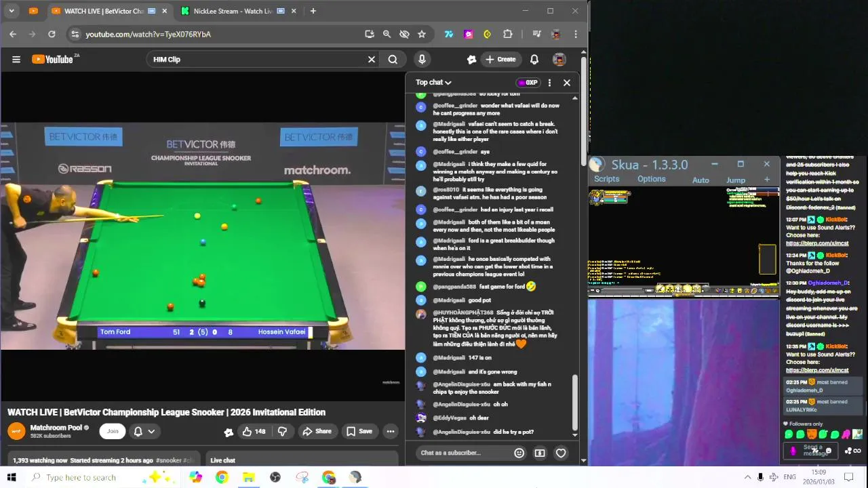Close the live chat panel

(567, 83)
